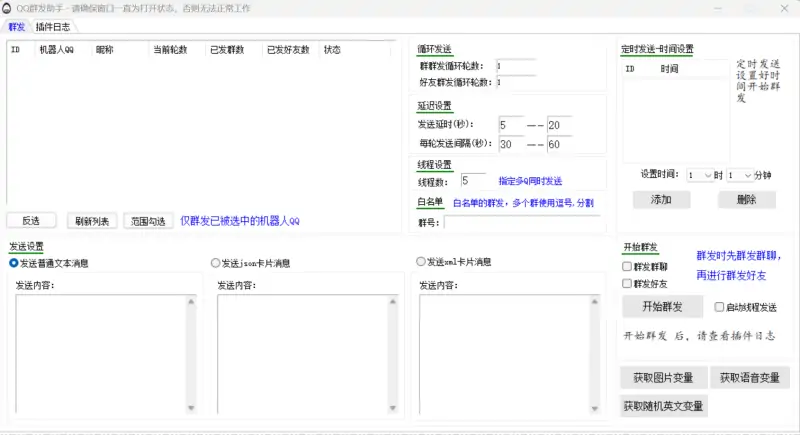Tick the 群发好友 checkbox
The height and width of the screenshot is (435, 800).
627,284
